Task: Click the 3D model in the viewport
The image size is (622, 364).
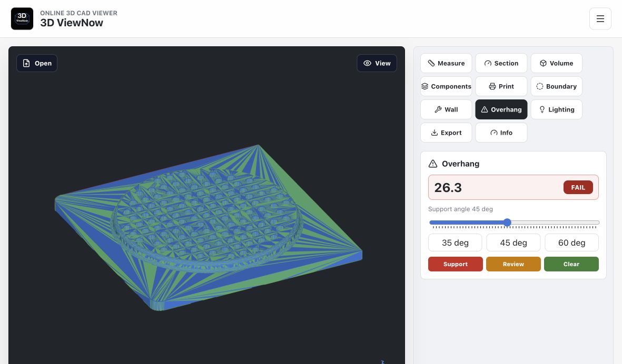Action: [208, 227]
